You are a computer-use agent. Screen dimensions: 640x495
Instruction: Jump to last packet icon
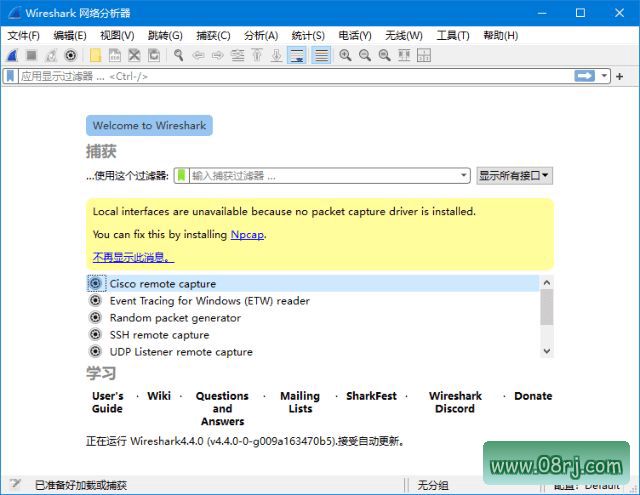click(277, 55)
